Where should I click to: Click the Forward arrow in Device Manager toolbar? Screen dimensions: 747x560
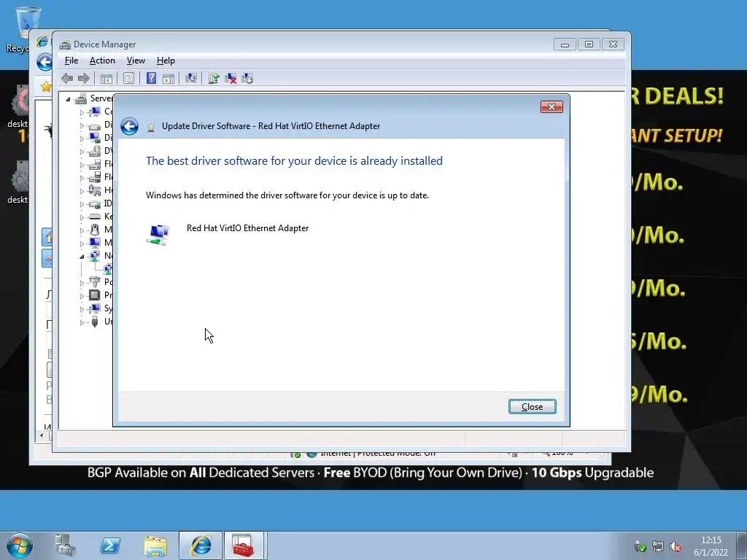coord(83,79)
